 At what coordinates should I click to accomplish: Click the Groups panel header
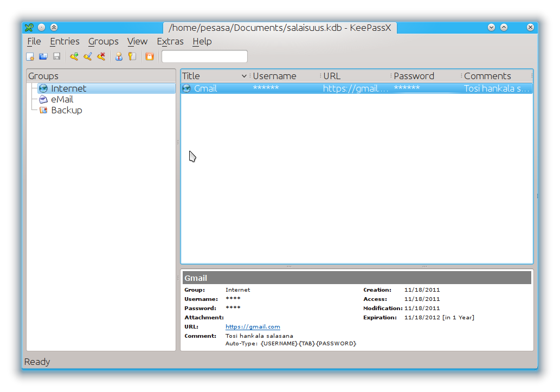pos(101,76)
